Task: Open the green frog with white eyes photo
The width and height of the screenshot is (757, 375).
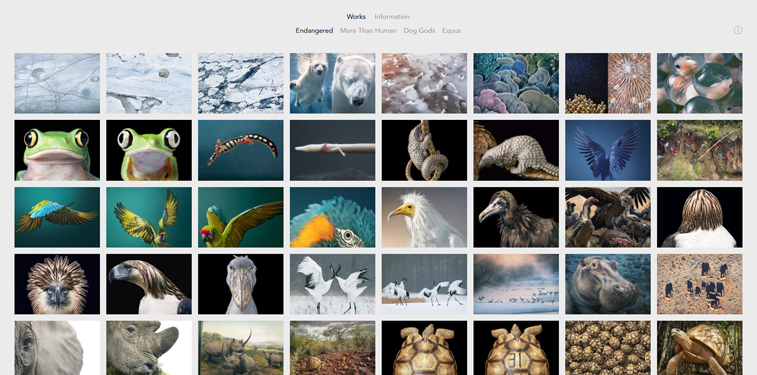Action: (149, 150)
